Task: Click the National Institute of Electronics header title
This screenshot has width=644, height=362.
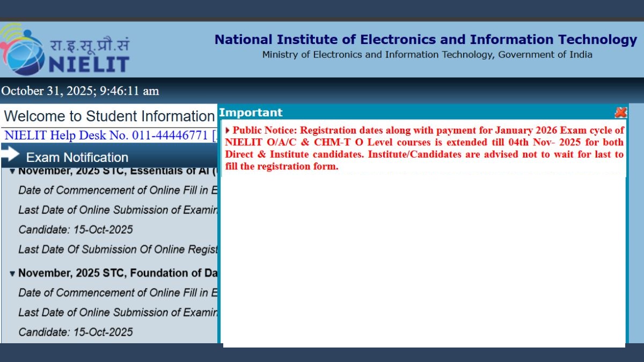Action: [x=426, y=40]
